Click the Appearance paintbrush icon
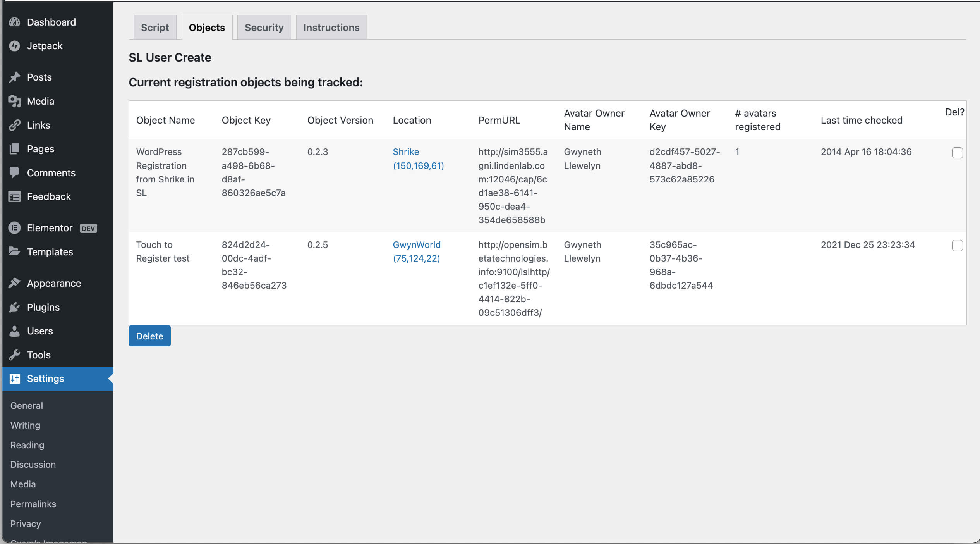The image size is (980, 544). pos(15,283)
